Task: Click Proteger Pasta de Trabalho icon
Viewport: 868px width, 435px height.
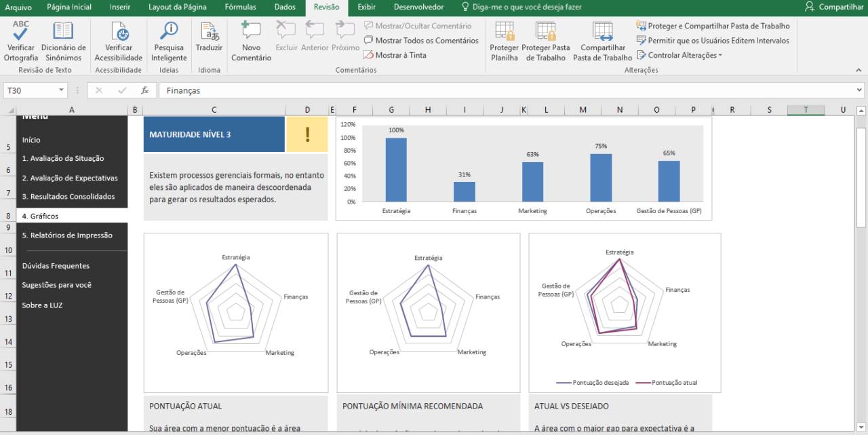Action: click(545, 31)
